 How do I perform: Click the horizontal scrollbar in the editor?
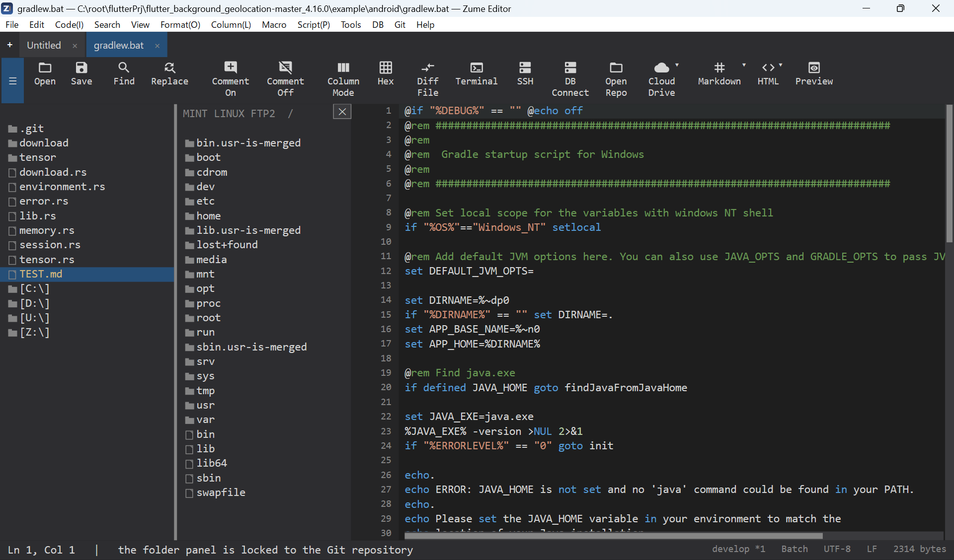pyautogui.click(x=614, y=536)
